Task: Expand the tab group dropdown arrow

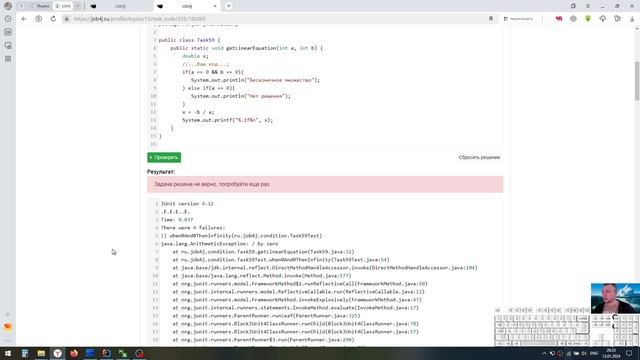Action: tap(78, 6)
